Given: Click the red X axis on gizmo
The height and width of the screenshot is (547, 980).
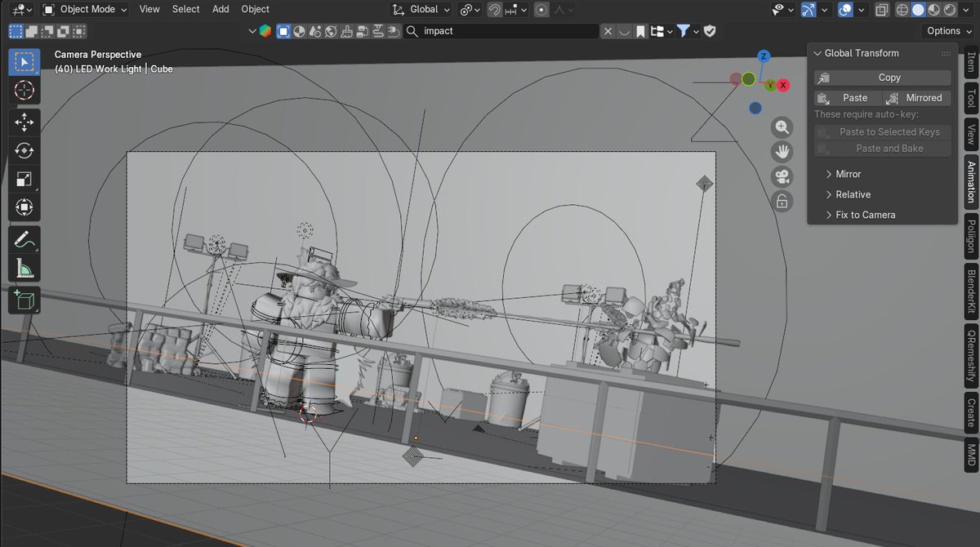Looking at the screenshot, I should pos(783,85).
